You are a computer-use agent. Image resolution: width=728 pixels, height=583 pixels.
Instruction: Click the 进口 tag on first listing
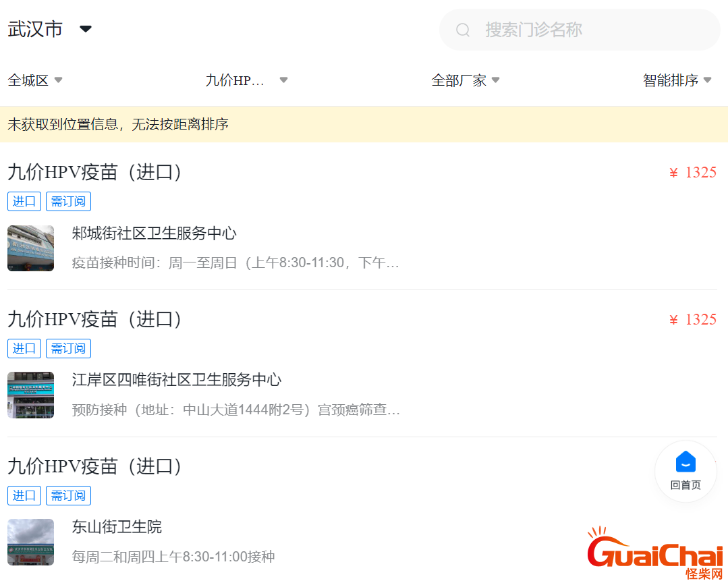(24, 202)
